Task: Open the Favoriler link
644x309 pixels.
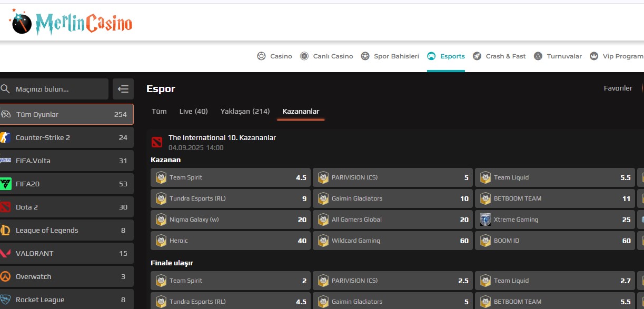Action: pyautogui.click(x=618, y=88)
